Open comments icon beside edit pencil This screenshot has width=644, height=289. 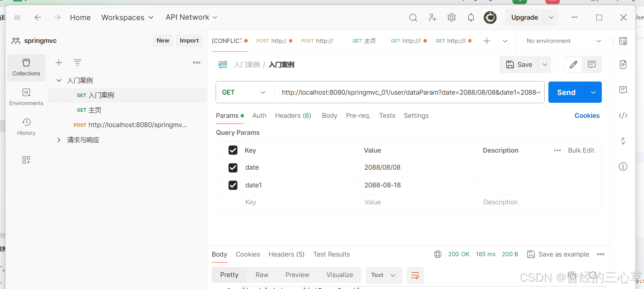pyautogui.click(x=592, y=65)
